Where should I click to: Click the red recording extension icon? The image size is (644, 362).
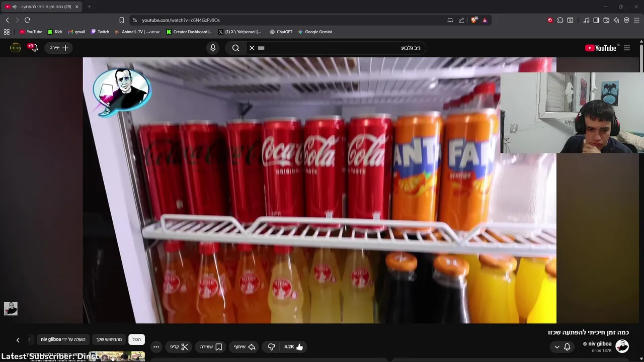point(550,20)
